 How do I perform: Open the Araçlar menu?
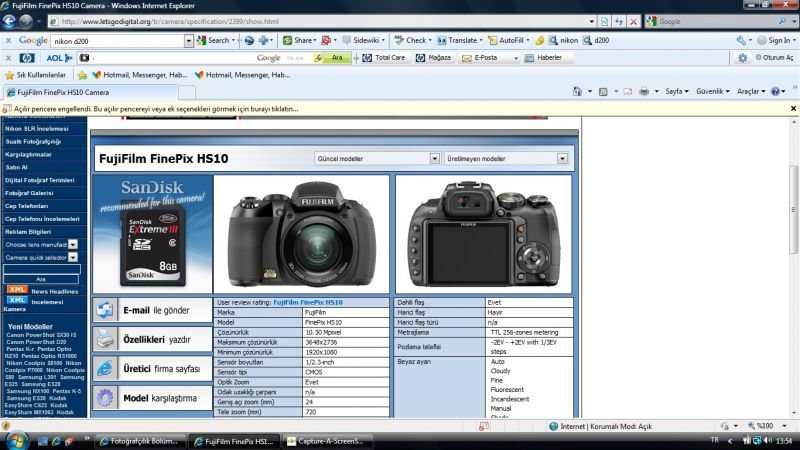pos(751,91)
